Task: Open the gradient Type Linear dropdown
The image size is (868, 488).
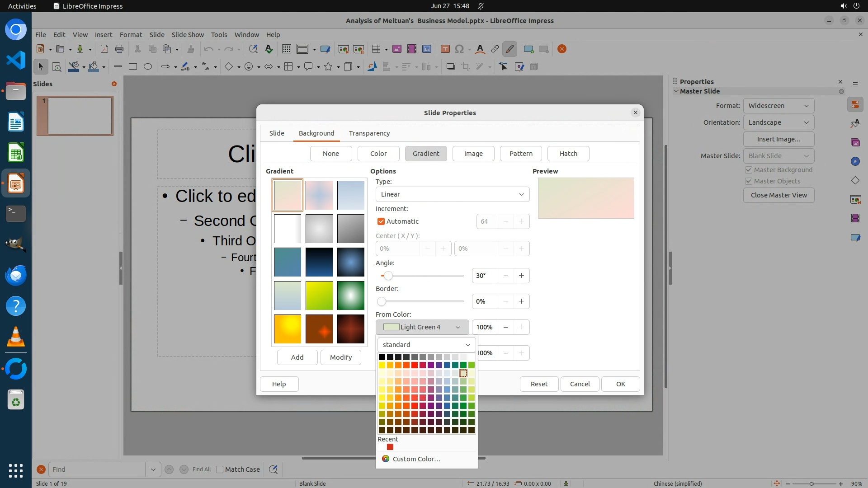Action: 452,194
